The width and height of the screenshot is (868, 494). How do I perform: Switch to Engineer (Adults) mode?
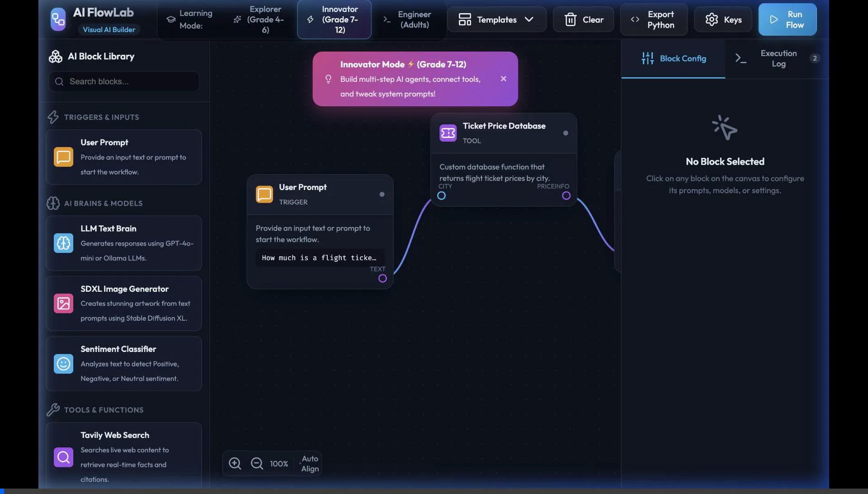[408, 19]
